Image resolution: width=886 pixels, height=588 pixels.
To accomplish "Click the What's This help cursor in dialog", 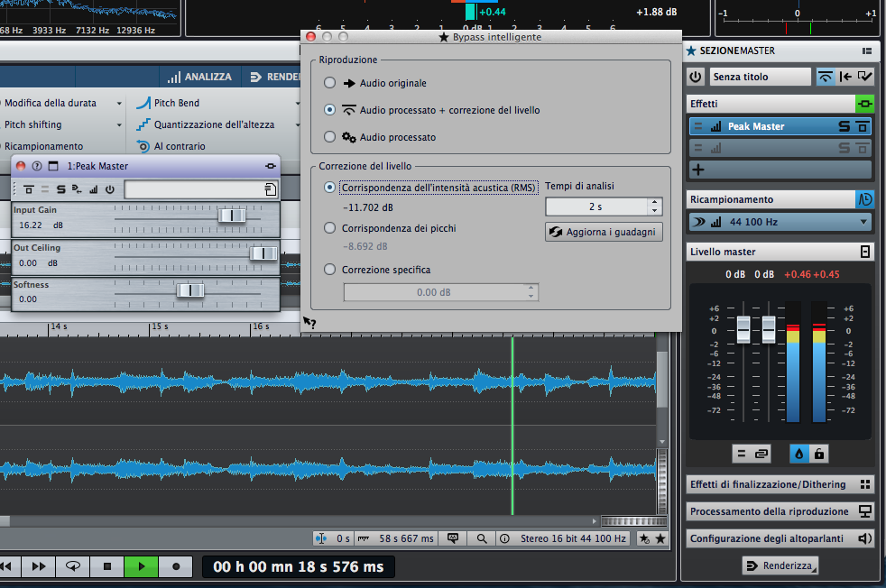I will coord(309,323).
